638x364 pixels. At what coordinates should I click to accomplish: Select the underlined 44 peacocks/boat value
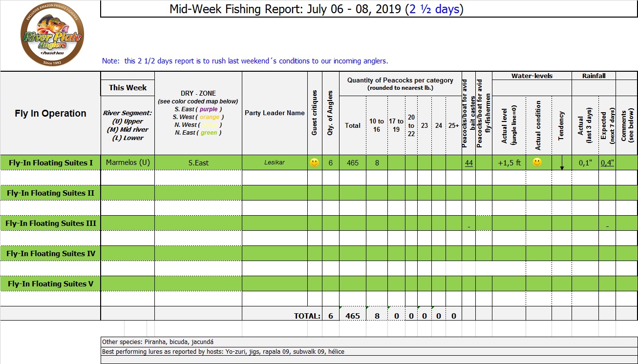point(468,163)
